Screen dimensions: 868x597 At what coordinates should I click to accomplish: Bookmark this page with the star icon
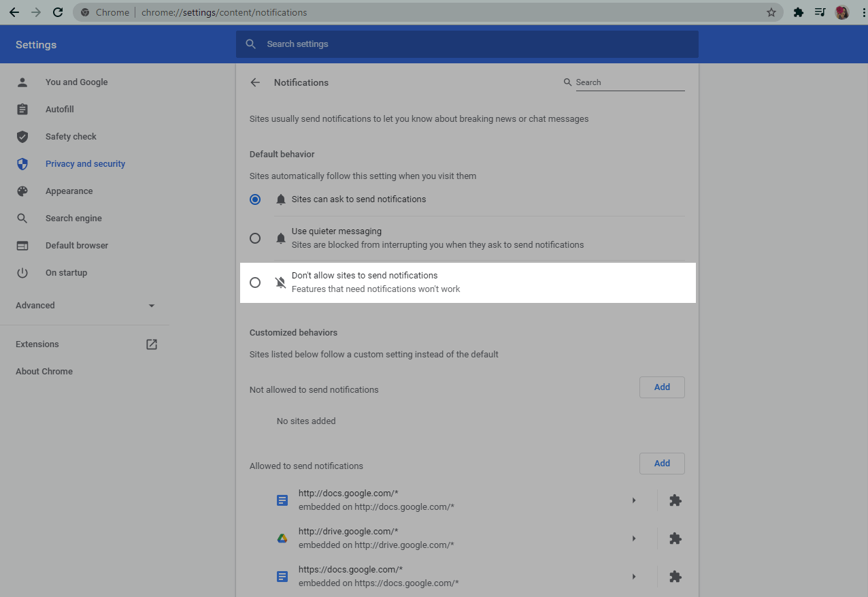[771, 12]
